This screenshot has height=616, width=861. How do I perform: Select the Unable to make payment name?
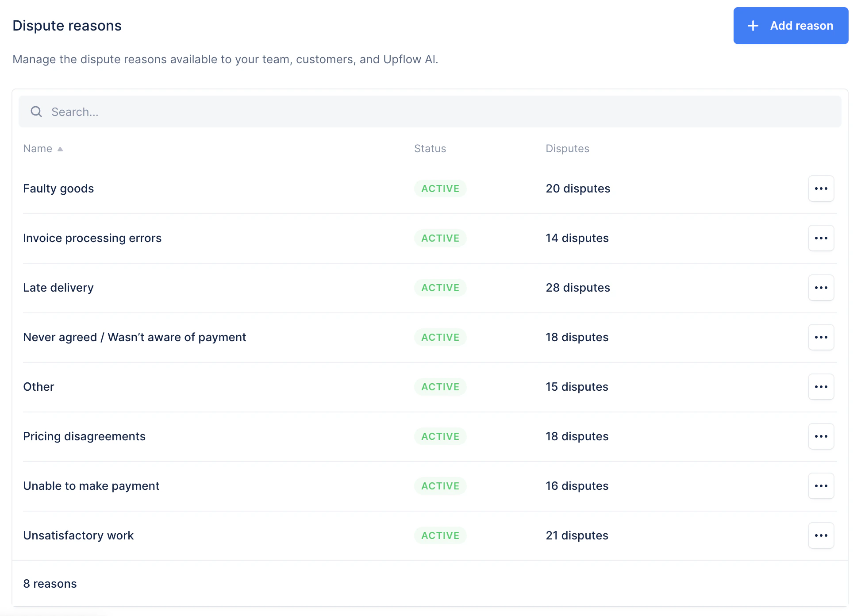click(x=91, y=486)
